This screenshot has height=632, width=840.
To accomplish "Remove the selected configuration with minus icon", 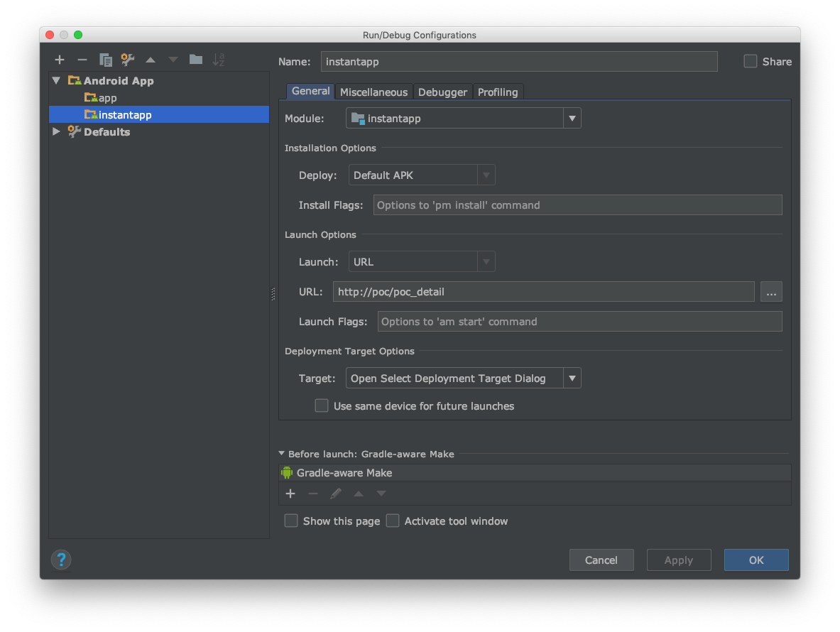I will pos(82,60).
